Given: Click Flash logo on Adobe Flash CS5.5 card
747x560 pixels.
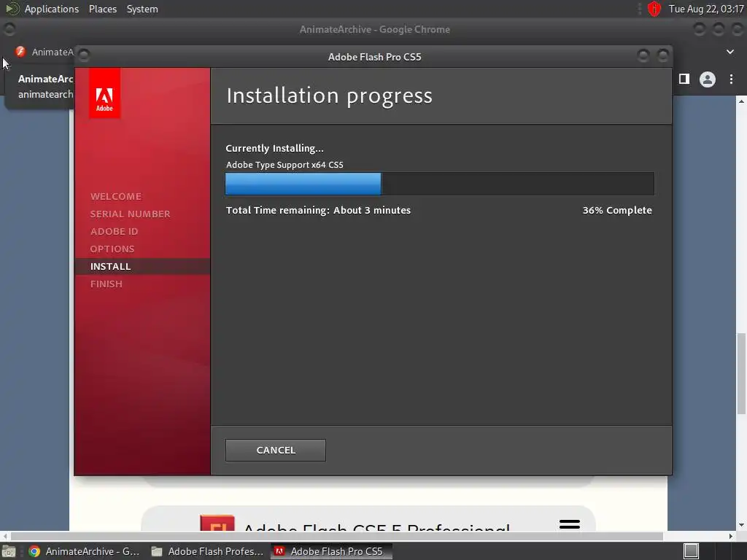Looking at the screenshot, I should click(x=217, y=523).
